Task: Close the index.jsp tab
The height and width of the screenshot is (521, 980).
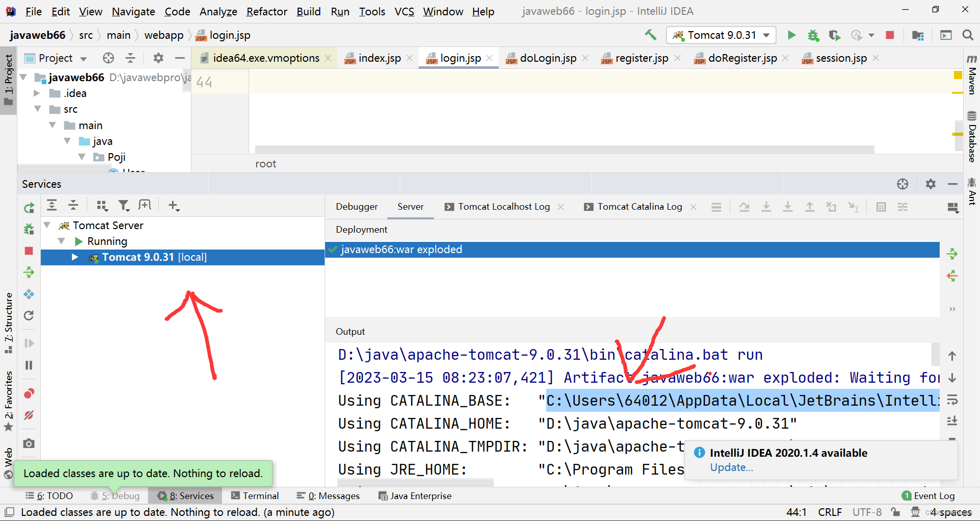Action: tap(409, 58)
